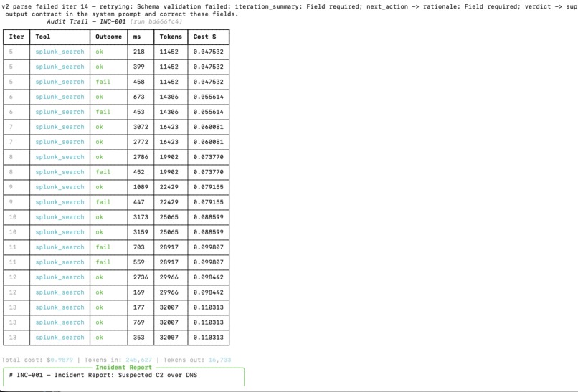
Task: Click the green "Incident Report" panel title
Action: click(x=123, y=368)
